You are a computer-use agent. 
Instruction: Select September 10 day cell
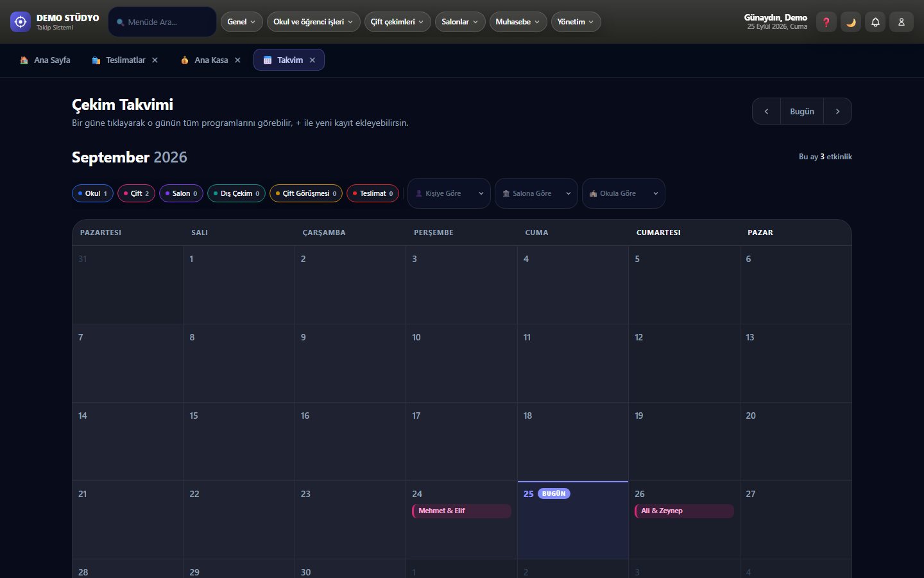click(x=461, y=363)
